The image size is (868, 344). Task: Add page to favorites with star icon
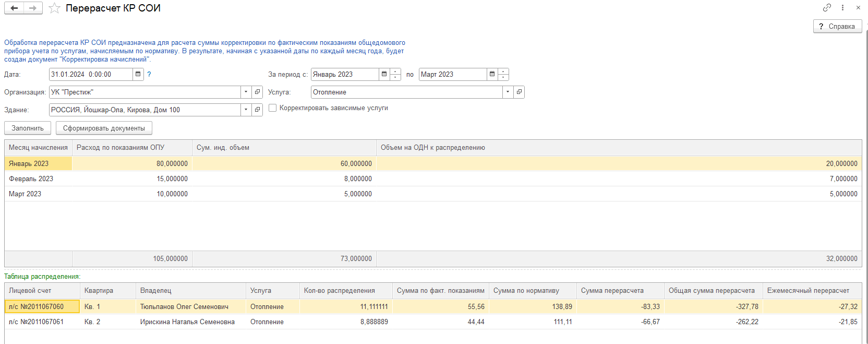coord(54,8)
